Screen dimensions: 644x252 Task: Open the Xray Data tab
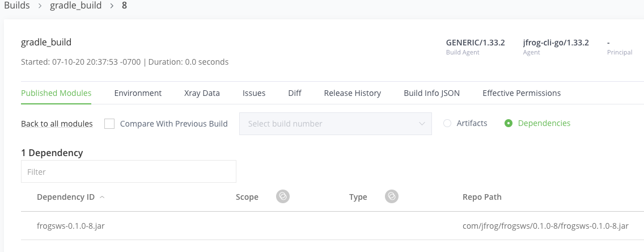[202, 93]
